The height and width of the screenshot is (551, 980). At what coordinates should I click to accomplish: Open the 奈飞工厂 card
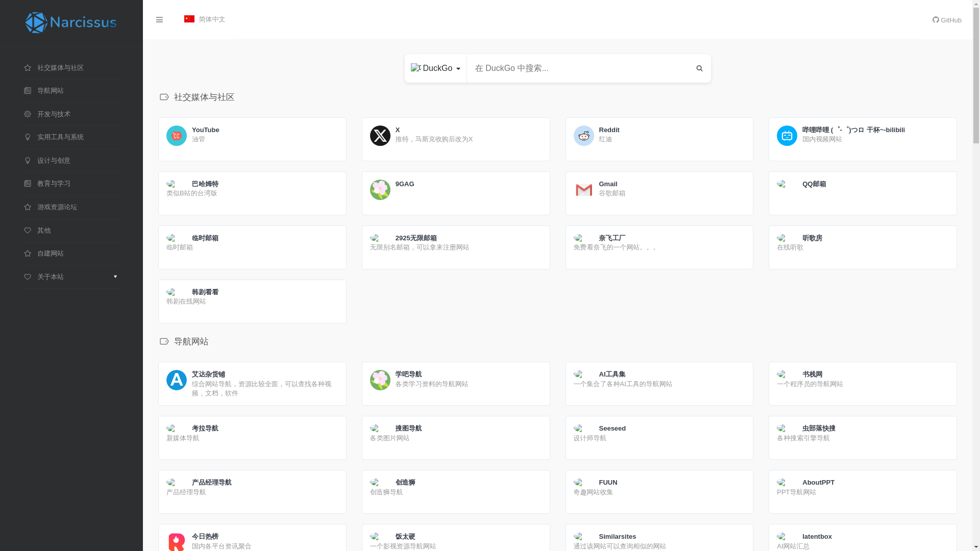(x=659, y=247)
